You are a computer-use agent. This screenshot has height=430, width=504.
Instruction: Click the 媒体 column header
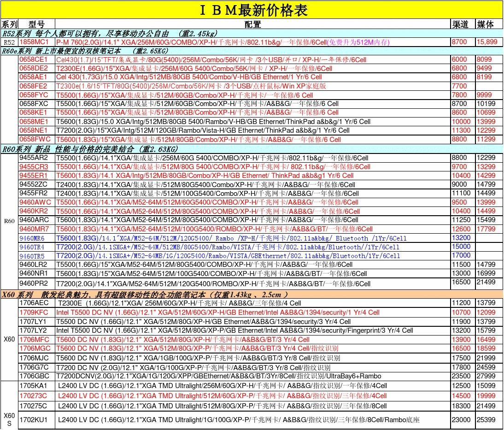[486, 24]
